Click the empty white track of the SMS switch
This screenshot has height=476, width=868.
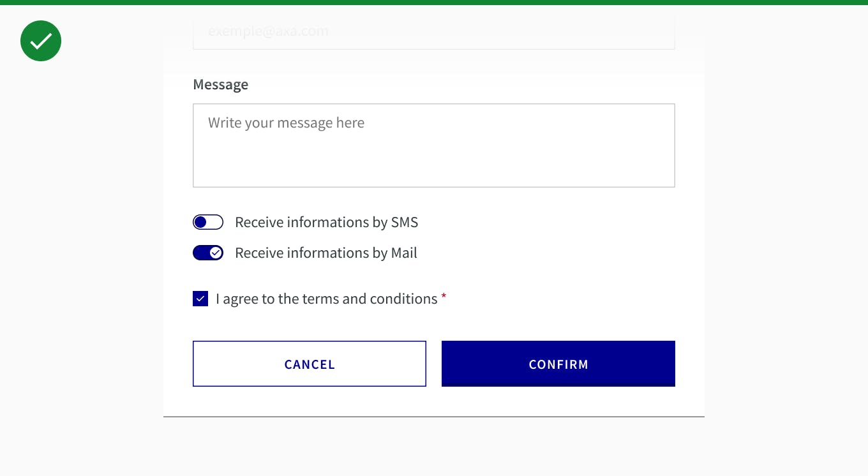click(x=216, y=222)
